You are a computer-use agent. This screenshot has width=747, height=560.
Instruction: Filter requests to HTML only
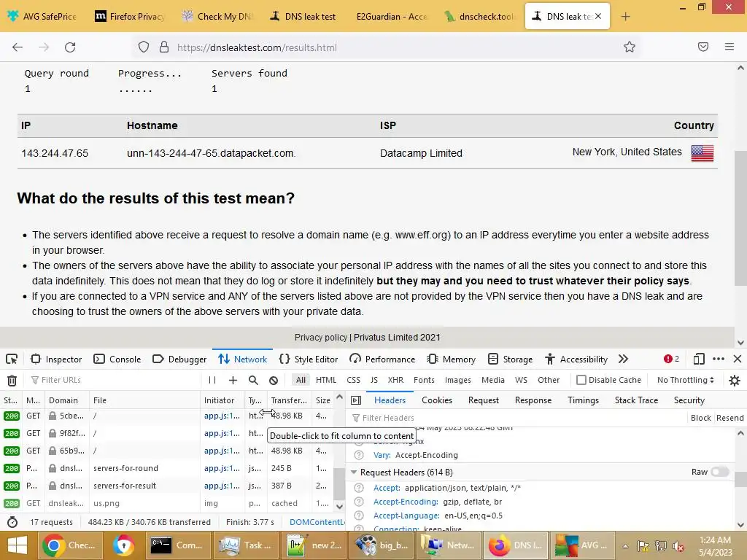click(x=326, y=380)
